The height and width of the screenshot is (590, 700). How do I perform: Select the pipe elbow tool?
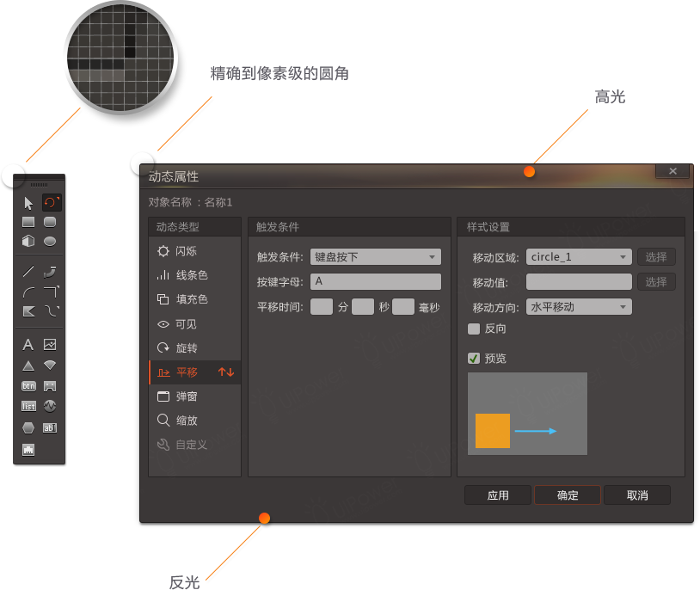(x=50, y=271)
